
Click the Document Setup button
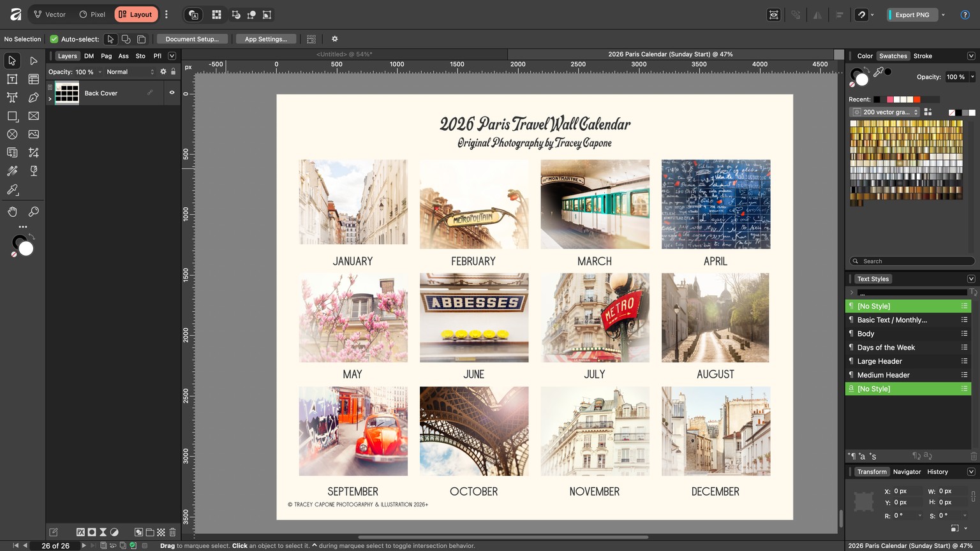click(192, 39)
